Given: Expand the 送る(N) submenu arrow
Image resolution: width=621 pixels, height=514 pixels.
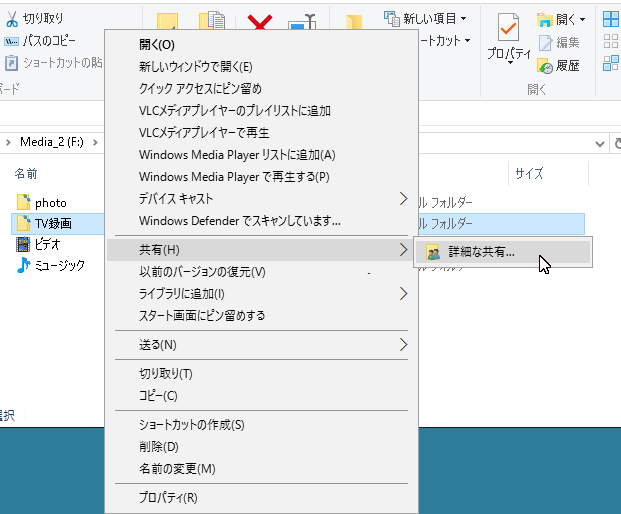Looking at the screenshot, I should coord(403,345).
